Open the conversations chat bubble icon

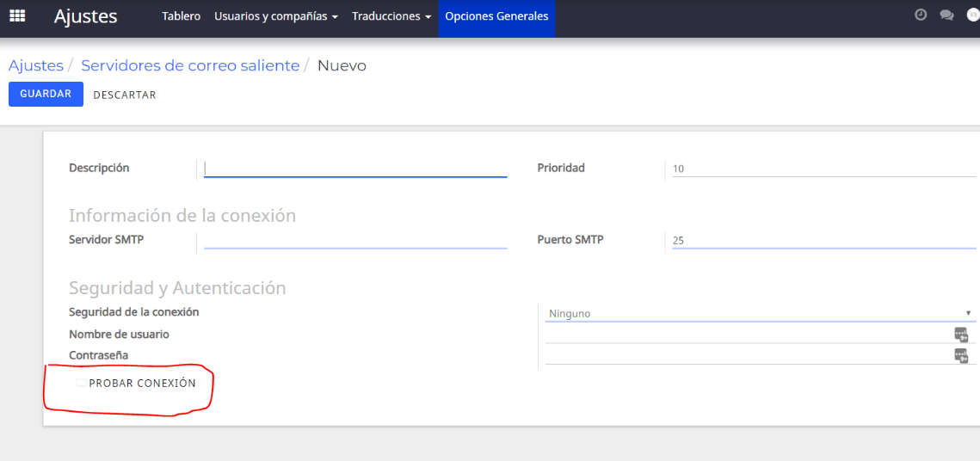click(946, 15)
